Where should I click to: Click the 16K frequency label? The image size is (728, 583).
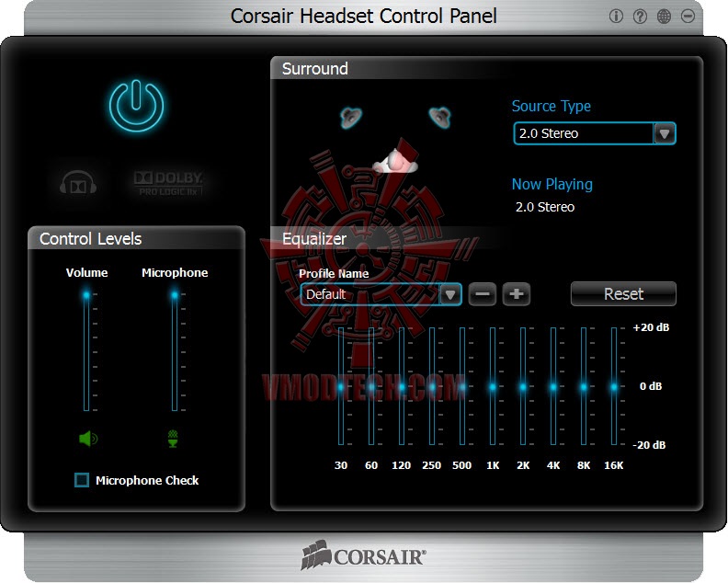614,465
